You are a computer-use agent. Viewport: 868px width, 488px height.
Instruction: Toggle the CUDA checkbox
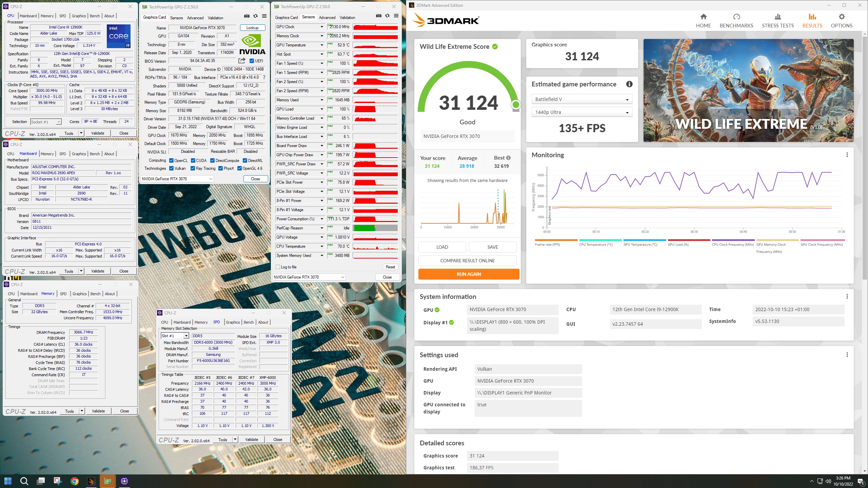(x=193, y=161)
